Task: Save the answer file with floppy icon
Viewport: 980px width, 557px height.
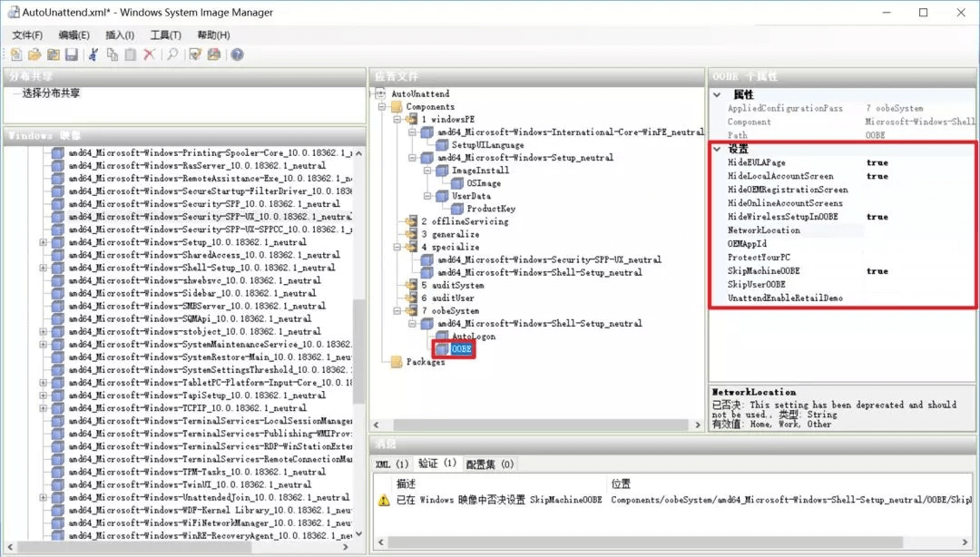Action: point(71,55)
